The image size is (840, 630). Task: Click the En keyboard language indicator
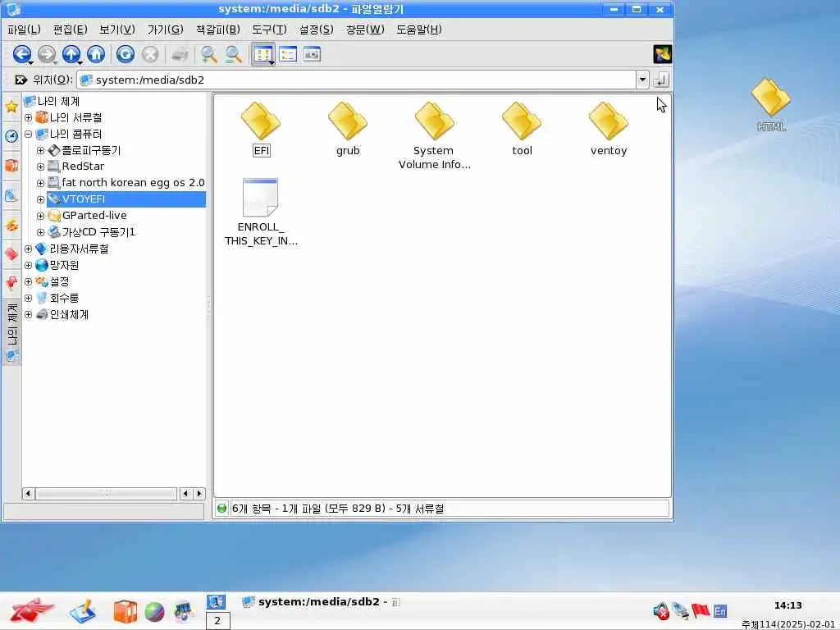pos(720,610)
